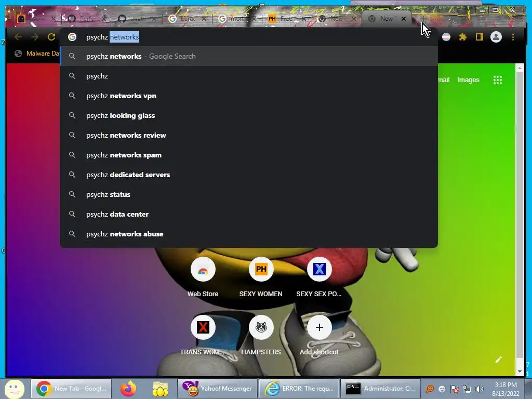Open the Gmail link beside Images

444,79
